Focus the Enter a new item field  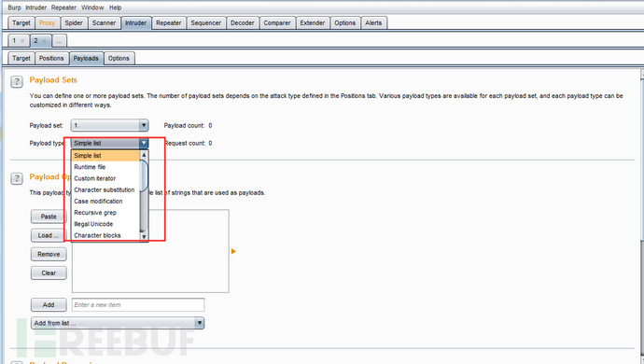(138, 305)
